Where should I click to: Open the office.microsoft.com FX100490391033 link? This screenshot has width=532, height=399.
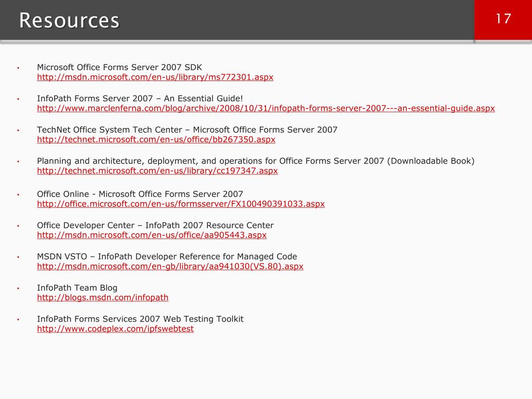pos(181,204)
